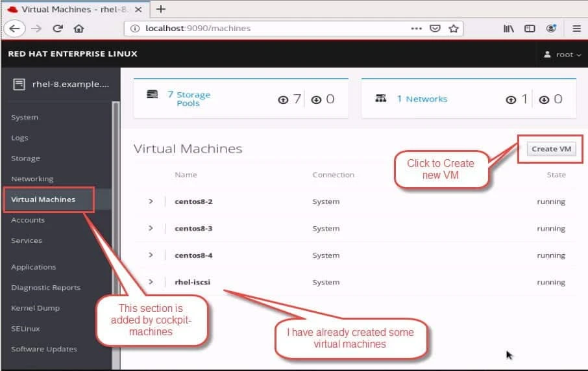Expand the centos8-2 VM row
Image resolution: width=588 pixels, height=371 pixels.
[151, 201]
